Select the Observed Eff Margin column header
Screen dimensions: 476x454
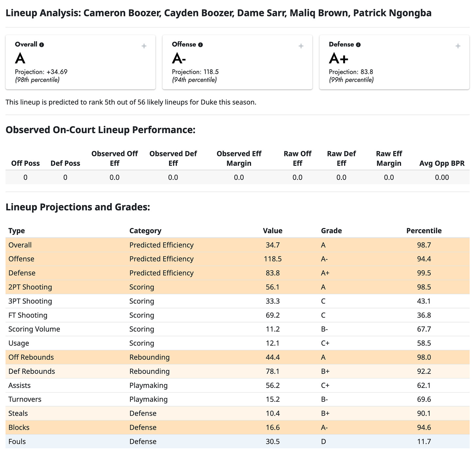[239, 158]
